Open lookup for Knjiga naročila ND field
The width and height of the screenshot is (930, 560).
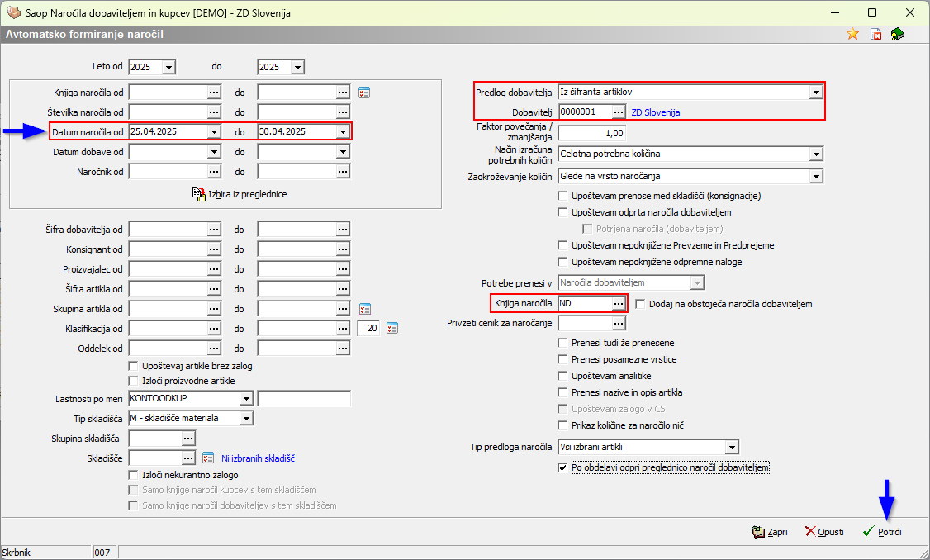(x=618, y=303)
